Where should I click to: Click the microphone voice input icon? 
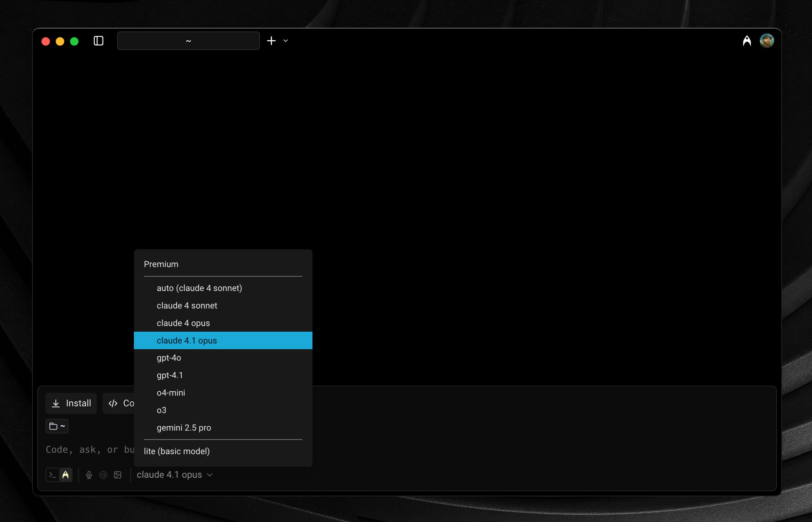pyautogui.click(x=89, y=475)
